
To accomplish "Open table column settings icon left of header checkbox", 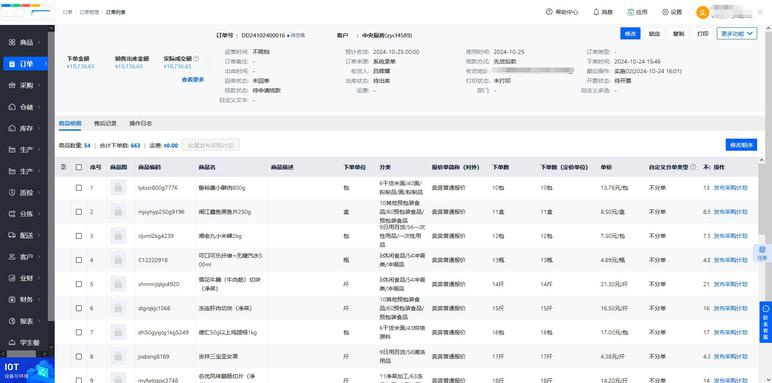I will pyautogui.click(x=64, y=167).
